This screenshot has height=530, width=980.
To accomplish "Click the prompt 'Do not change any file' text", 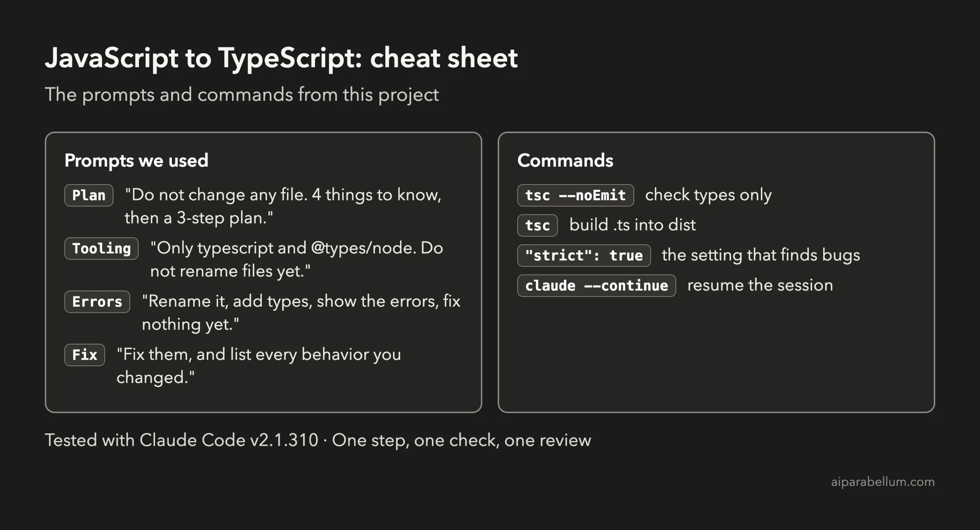I will [283, 206].
